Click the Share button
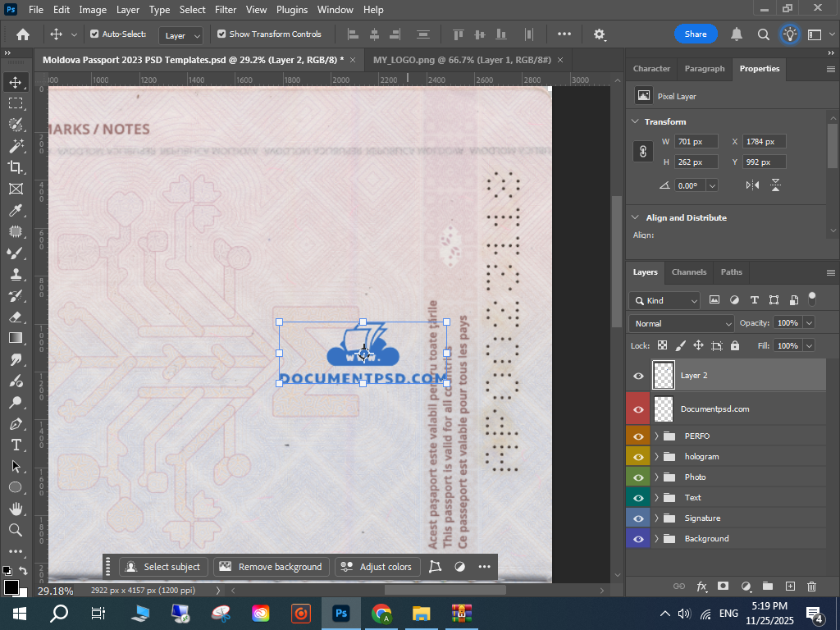 695,34
